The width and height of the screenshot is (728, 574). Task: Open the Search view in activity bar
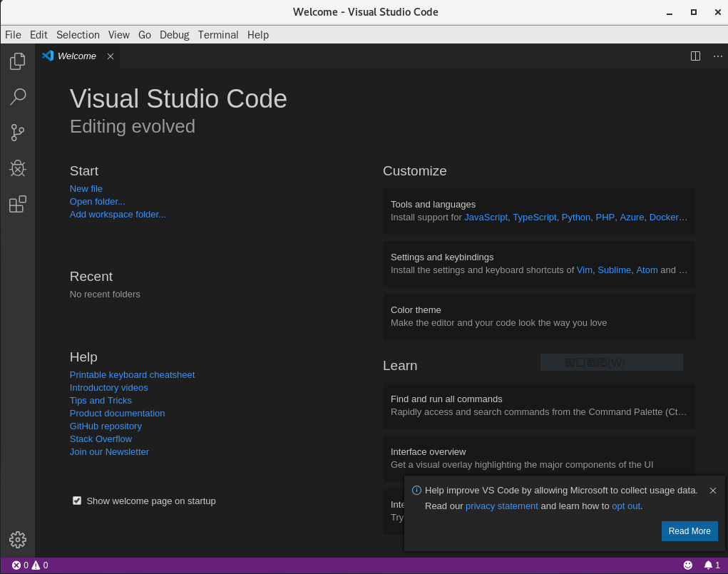click(x=18, y=97)
